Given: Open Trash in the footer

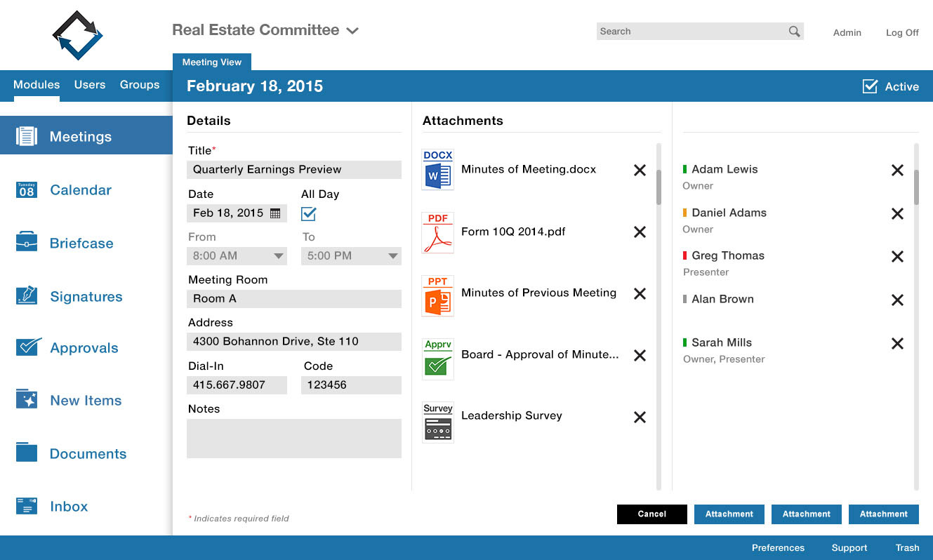Looking at the screenshot, I should click(907, 547).
